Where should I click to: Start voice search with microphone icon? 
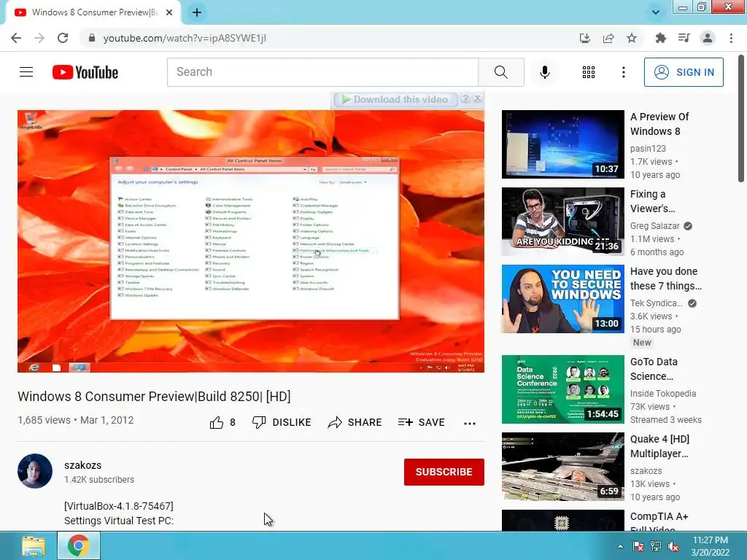click(x=544, y=72)
